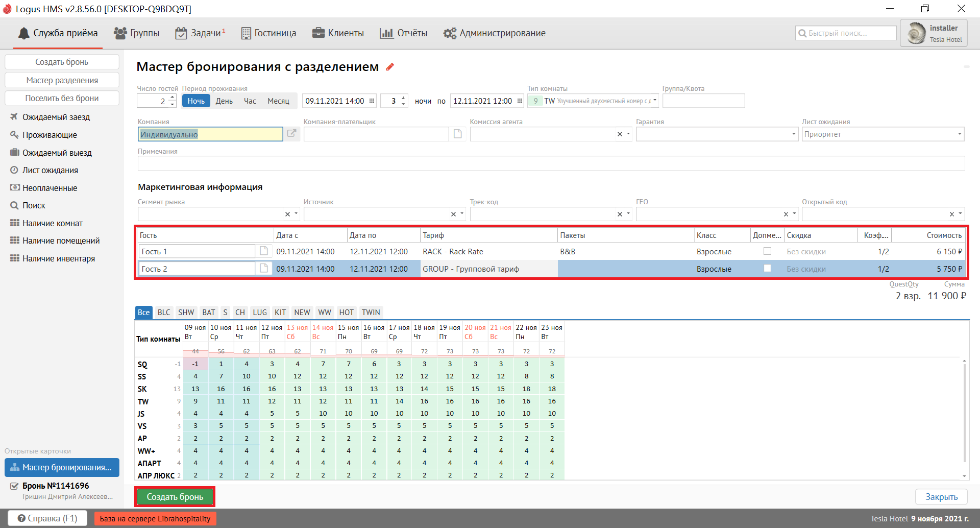The height and width of the screenshot is (528, 980).
Task: Expand the Гарантия dropdown
Action: (x=794, y=134)
